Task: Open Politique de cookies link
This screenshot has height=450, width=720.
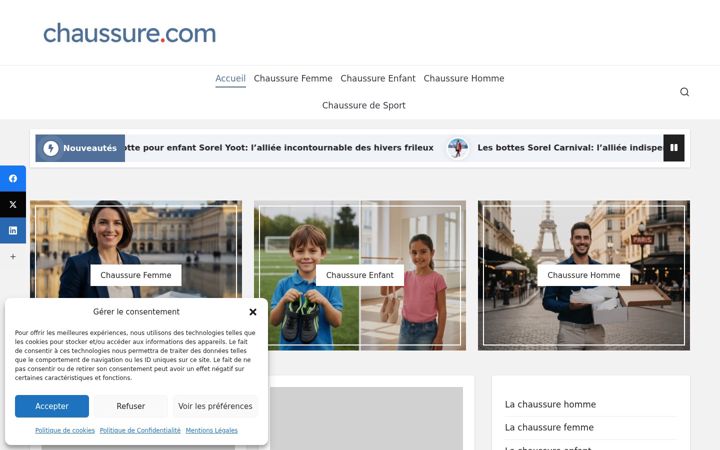Action: [x=65, y=430]
